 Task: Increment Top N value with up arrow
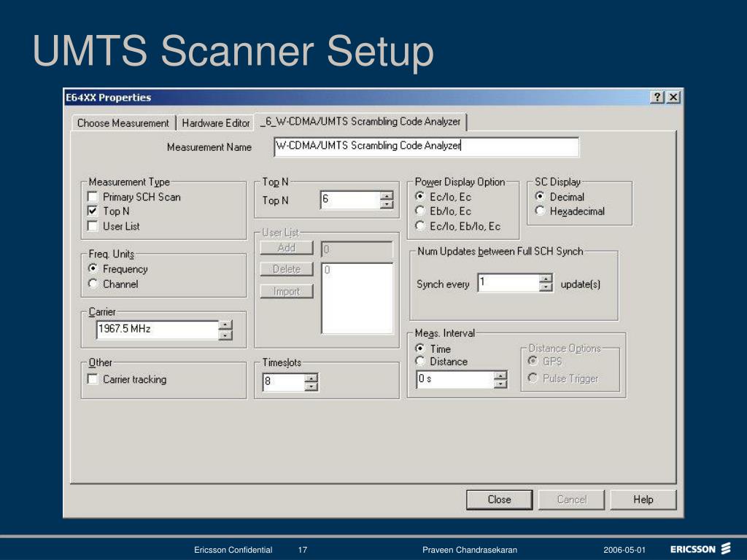(387, 195)
